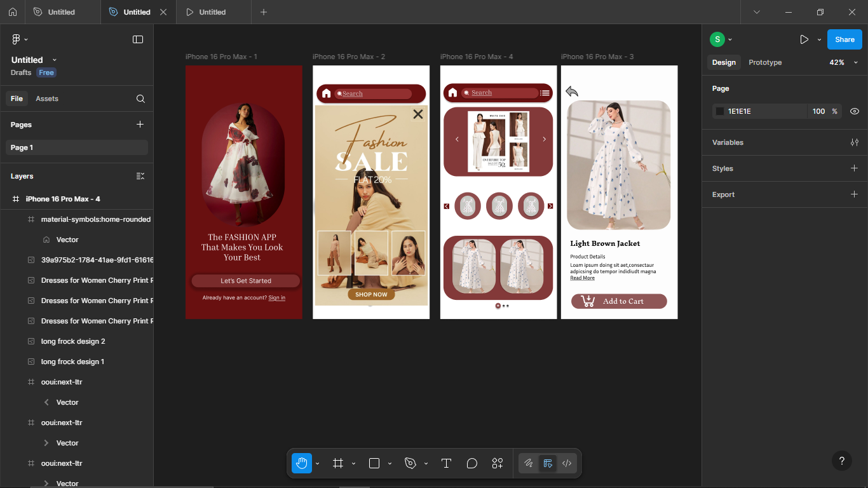
Task: Select the Text tool
Action: (446, 463)
